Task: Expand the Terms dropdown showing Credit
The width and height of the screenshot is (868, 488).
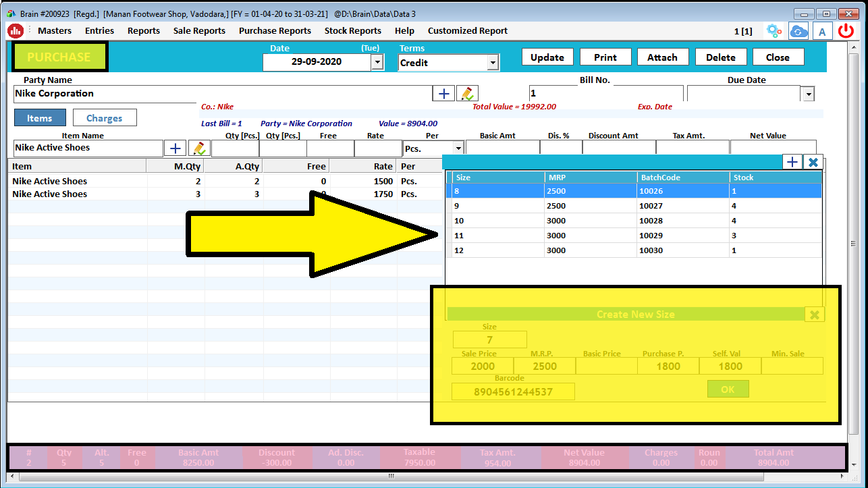Action: pos(492,61)
